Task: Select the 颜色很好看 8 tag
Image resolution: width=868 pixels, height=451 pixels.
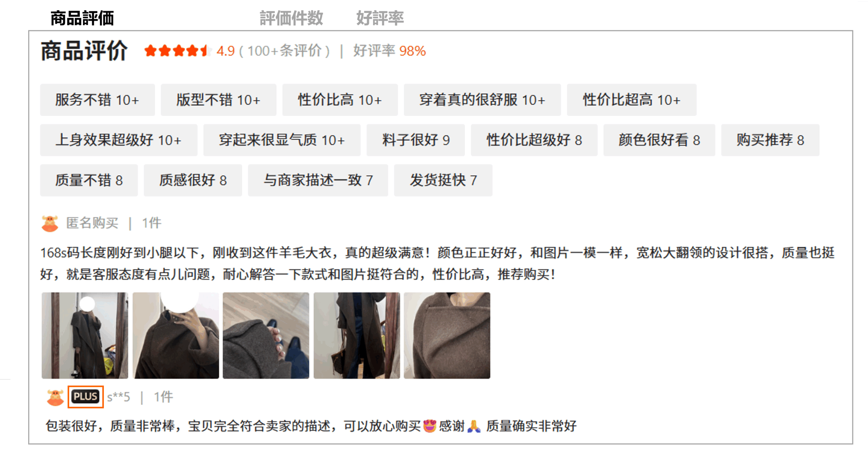Action: [659, 140]
